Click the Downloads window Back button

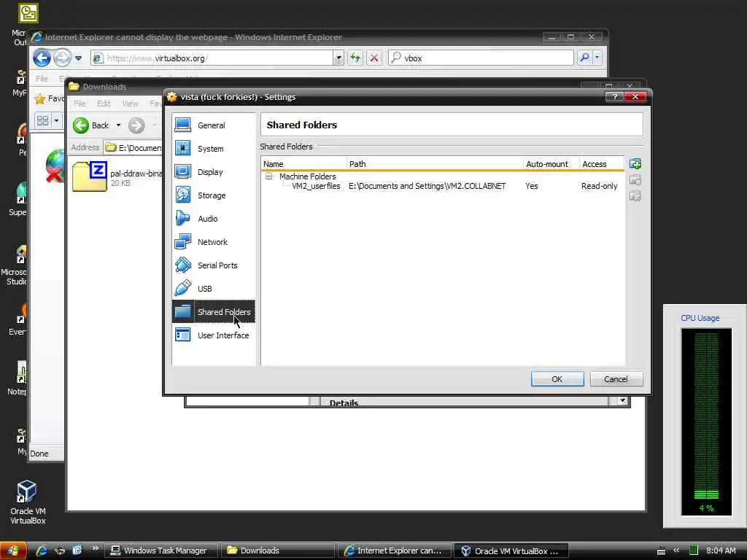[91, 125]
